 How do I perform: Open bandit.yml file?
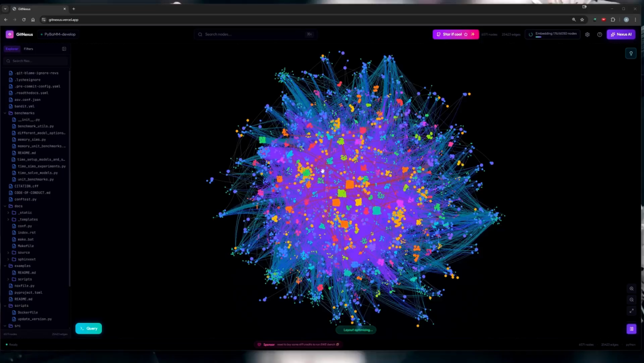[x=24, y=106]
